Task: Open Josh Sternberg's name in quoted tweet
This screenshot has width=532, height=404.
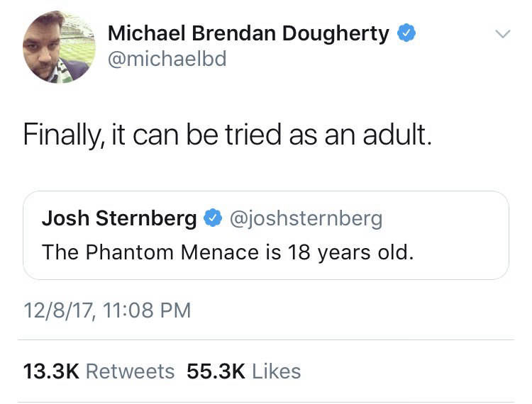Action: (x=119, y=219)
